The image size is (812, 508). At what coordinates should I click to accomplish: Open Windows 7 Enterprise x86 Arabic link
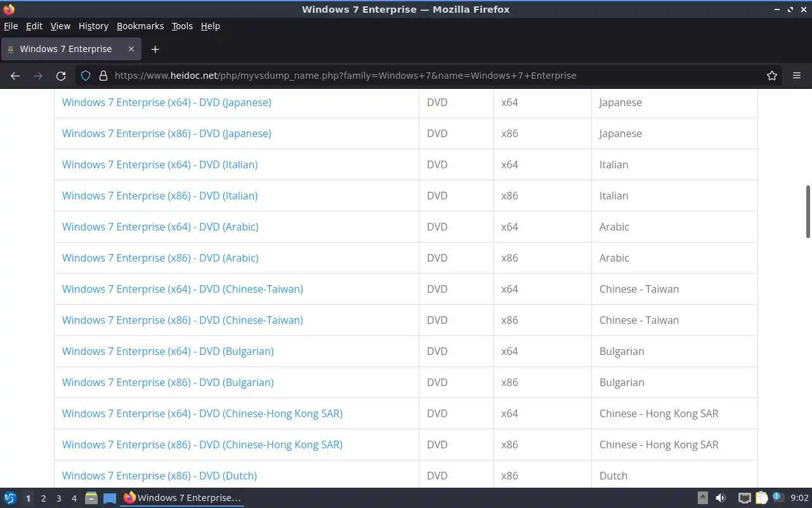(160, 258)
